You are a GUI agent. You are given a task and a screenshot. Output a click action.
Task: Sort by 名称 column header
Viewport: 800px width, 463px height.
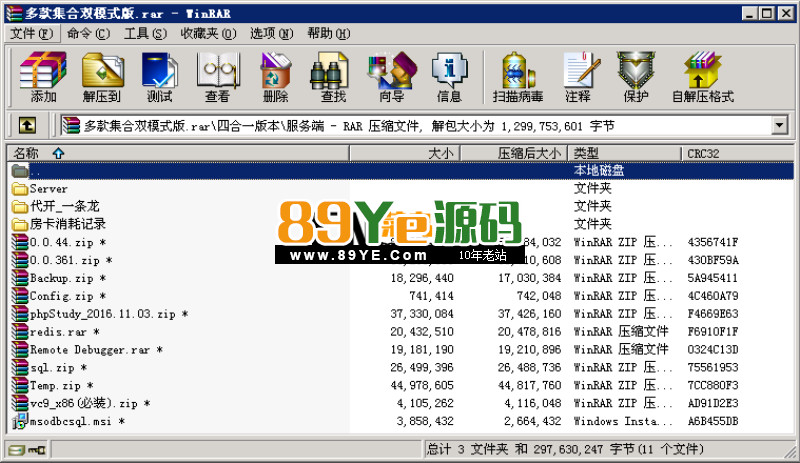tap(178, 153)
